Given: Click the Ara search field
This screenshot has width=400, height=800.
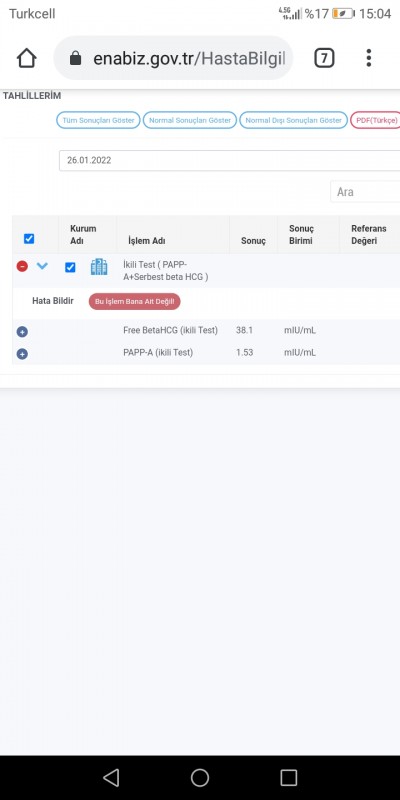Looking at the screenshot, I should [365, 192].
